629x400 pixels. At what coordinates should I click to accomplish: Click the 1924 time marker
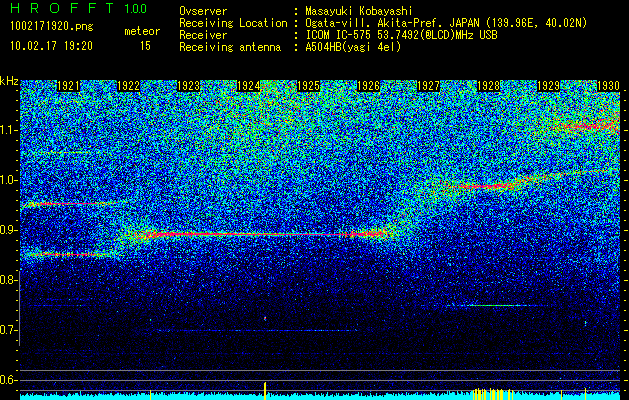[248, 86]
